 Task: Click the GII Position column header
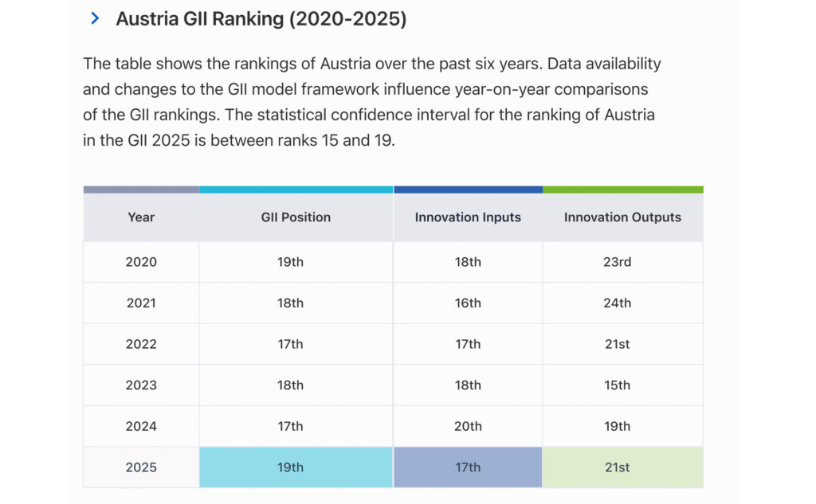coord(296,217)
